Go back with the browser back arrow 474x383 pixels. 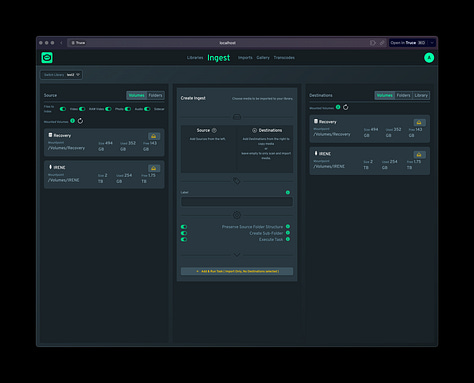(61, 43)
